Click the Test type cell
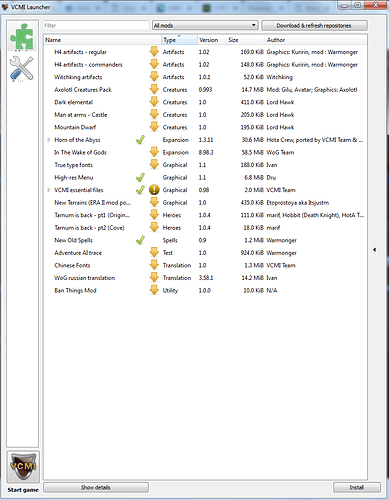 point(168,253)
